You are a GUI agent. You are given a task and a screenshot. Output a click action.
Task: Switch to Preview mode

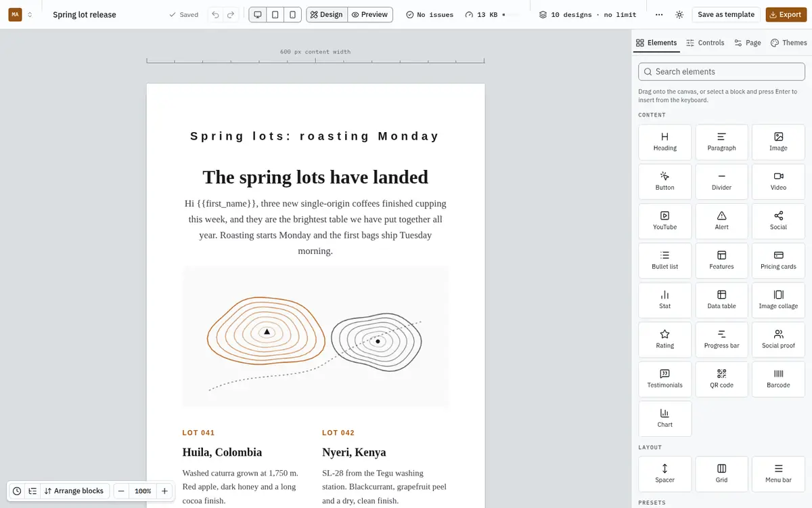click(x=370, y=14)
